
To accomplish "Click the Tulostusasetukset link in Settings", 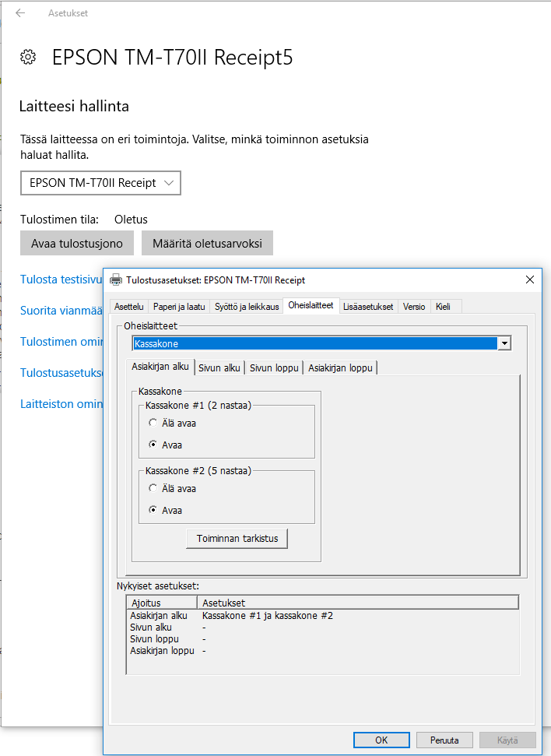I will [x=61, y=373].
